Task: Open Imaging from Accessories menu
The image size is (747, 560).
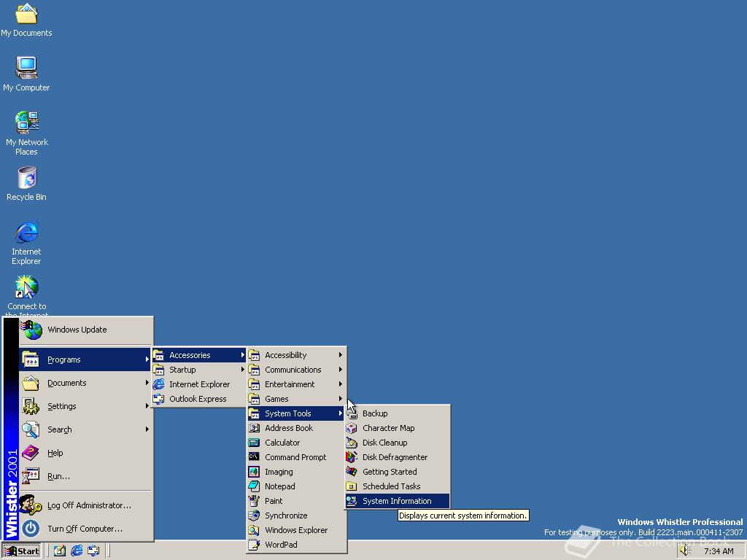Action: (x=296, y=472)
